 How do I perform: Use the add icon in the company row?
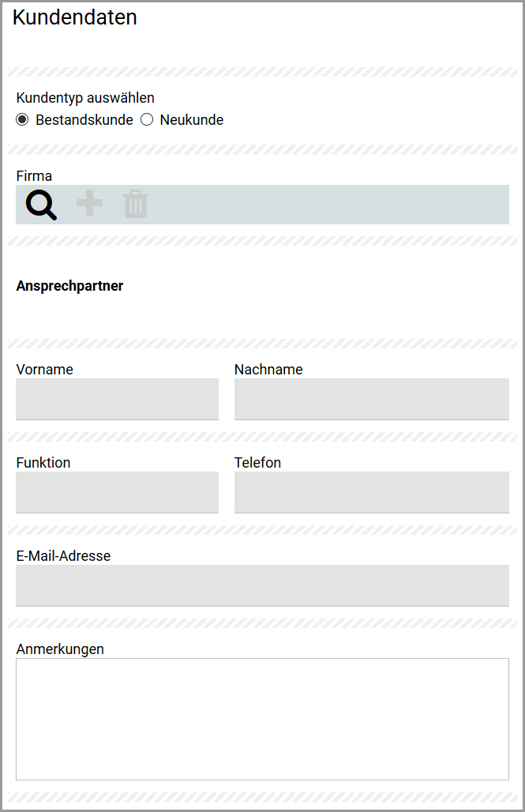coord(88,204)
